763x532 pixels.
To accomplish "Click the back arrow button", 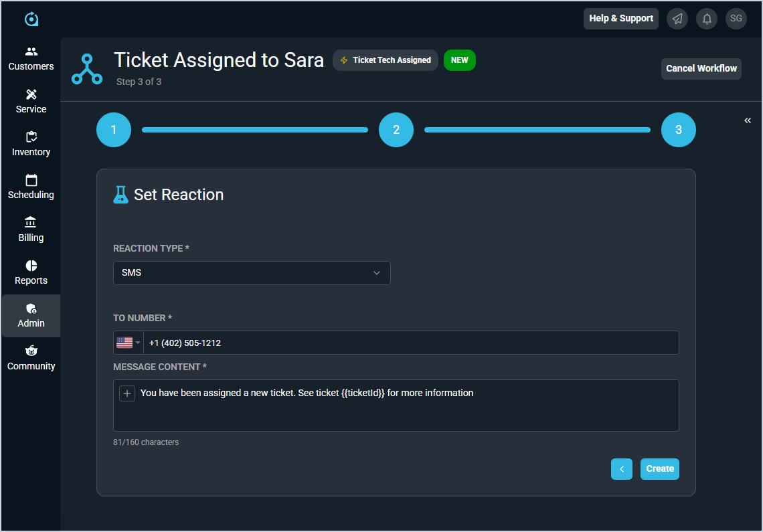I will [x=621, y=469].
